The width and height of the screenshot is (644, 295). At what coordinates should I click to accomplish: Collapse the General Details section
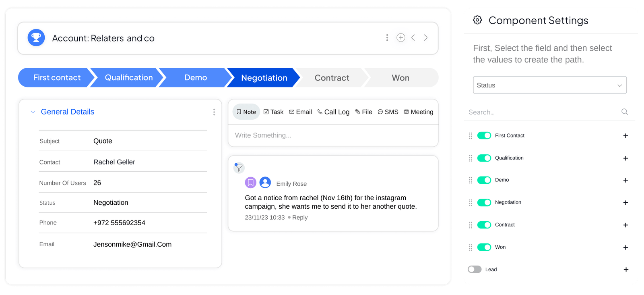pos(33,112)
